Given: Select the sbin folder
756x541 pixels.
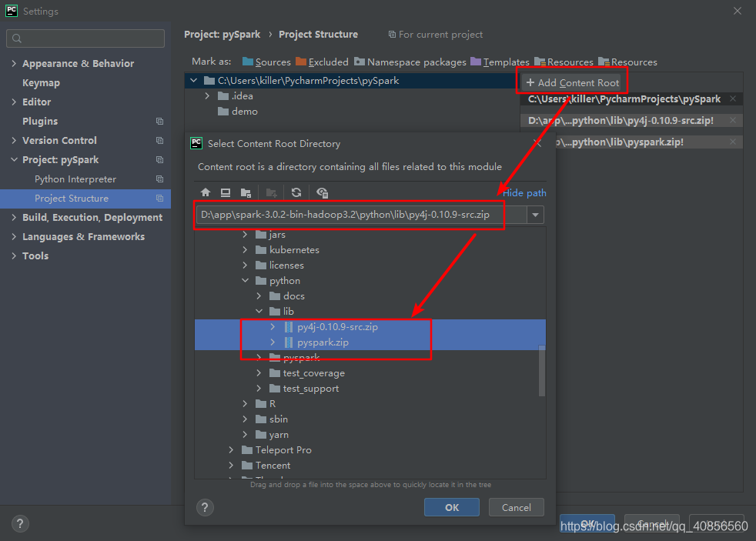Looking at the screenshot, I should tap(279, 419).
